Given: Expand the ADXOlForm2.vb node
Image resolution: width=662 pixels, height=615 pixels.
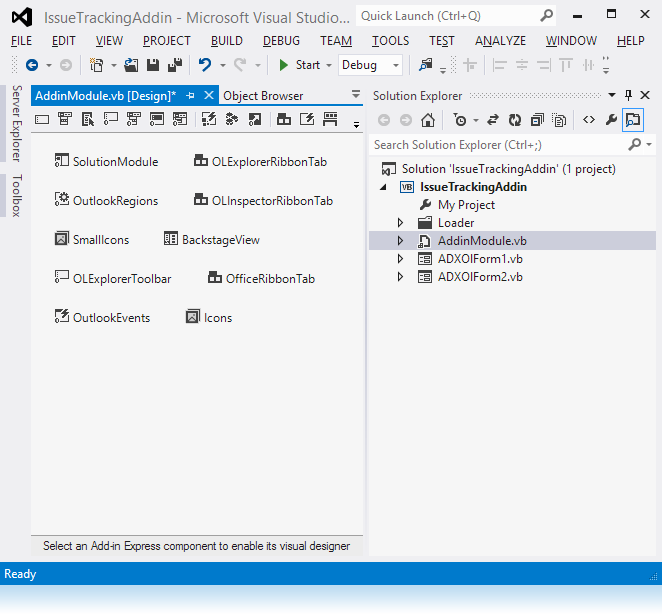Looking at the screenshot, I should (400, 277).
